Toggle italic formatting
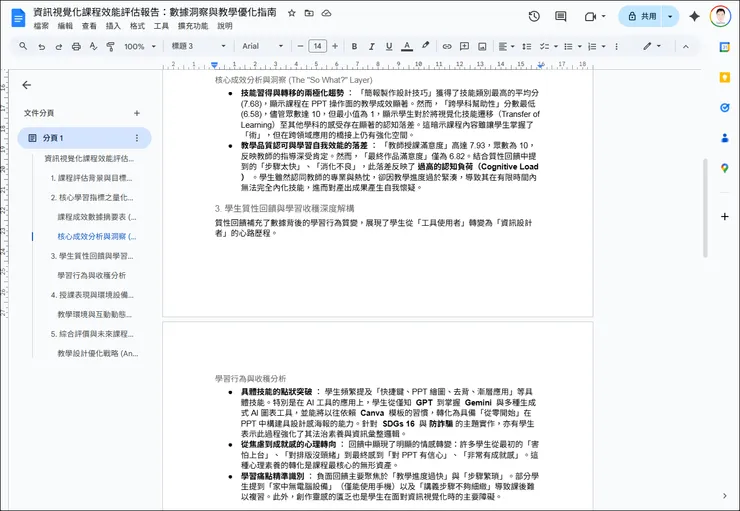740x511 pixels. point(371,46)
